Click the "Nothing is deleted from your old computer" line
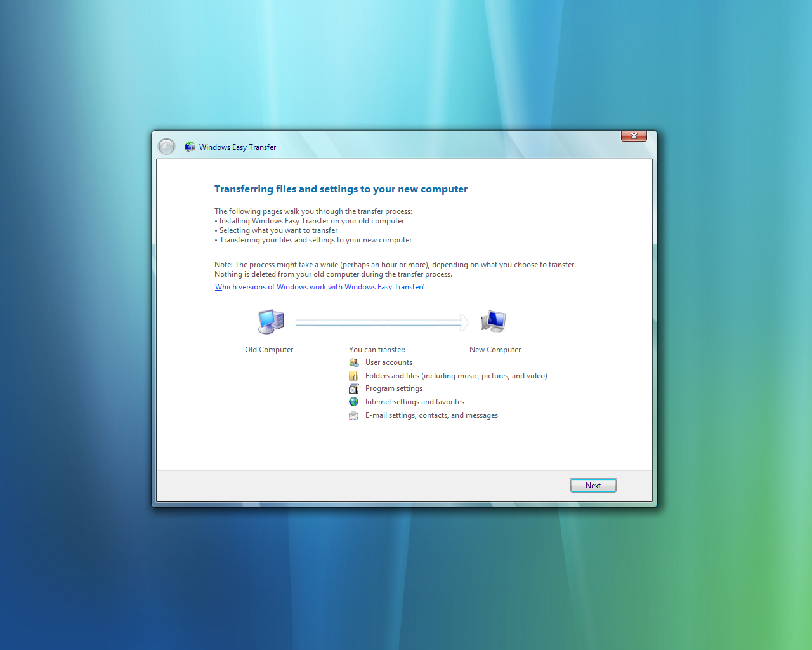The image size is (812, 650). (x=333, y=274)
